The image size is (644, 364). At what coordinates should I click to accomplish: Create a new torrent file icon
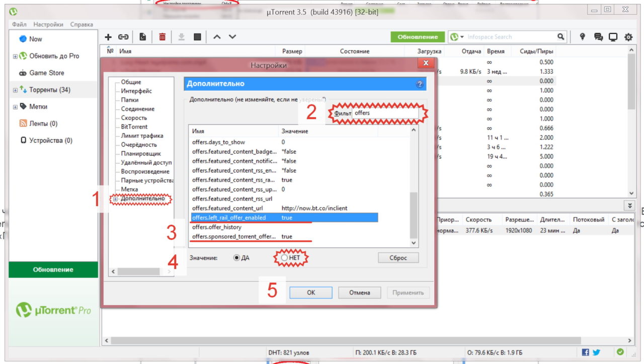point(143,37)
